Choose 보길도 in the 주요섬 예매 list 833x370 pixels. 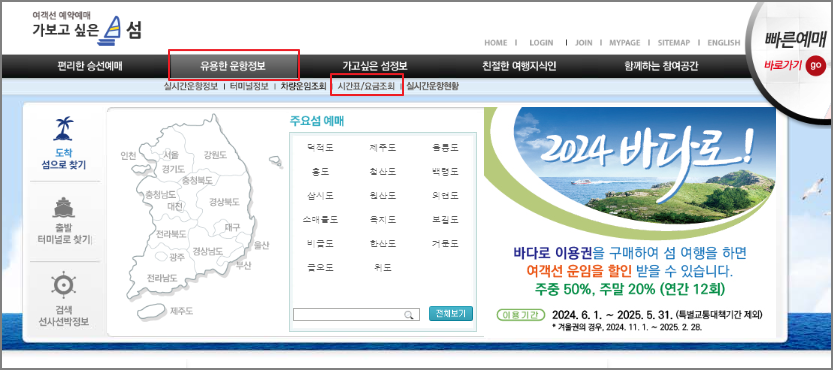[445, 219]
